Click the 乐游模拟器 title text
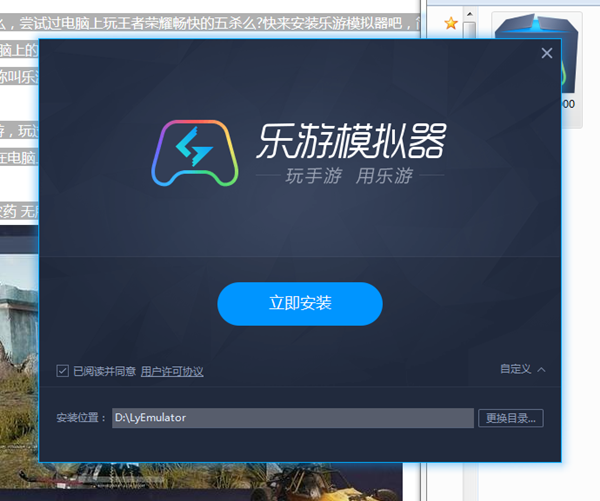The width and height of the screenshot is (600, 501). click(x=351, y=141)
